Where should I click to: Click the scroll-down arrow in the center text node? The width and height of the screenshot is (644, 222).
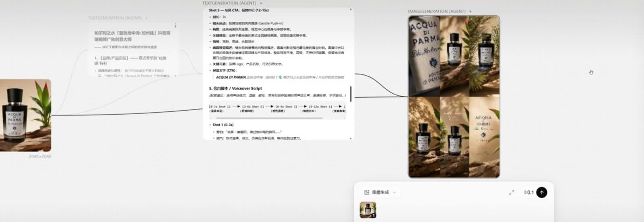click(x=351, y=138)
